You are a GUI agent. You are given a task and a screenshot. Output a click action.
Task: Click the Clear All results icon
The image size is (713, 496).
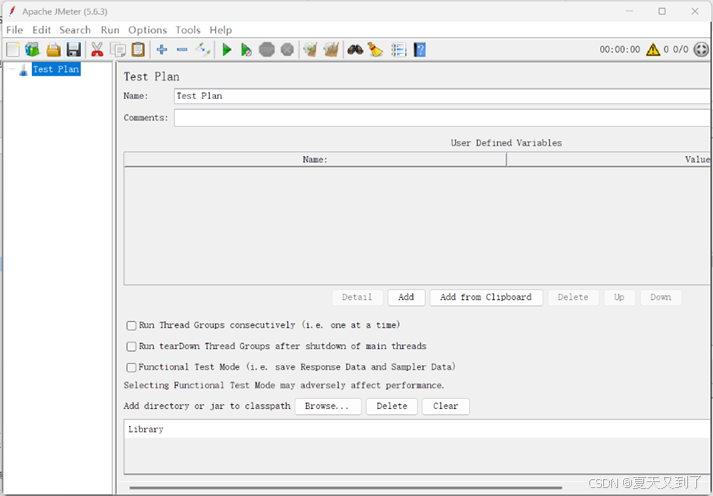coord(331,50)
